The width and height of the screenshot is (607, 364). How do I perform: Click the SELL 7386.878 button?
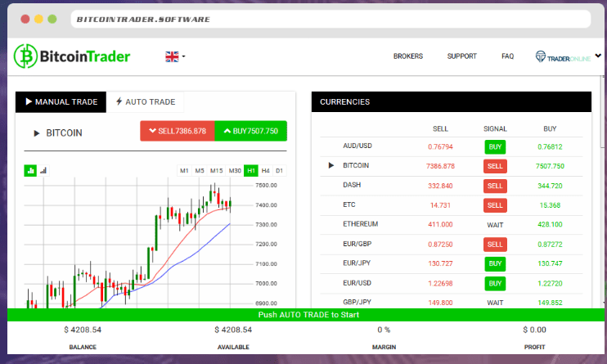click(x=178, y=131)
